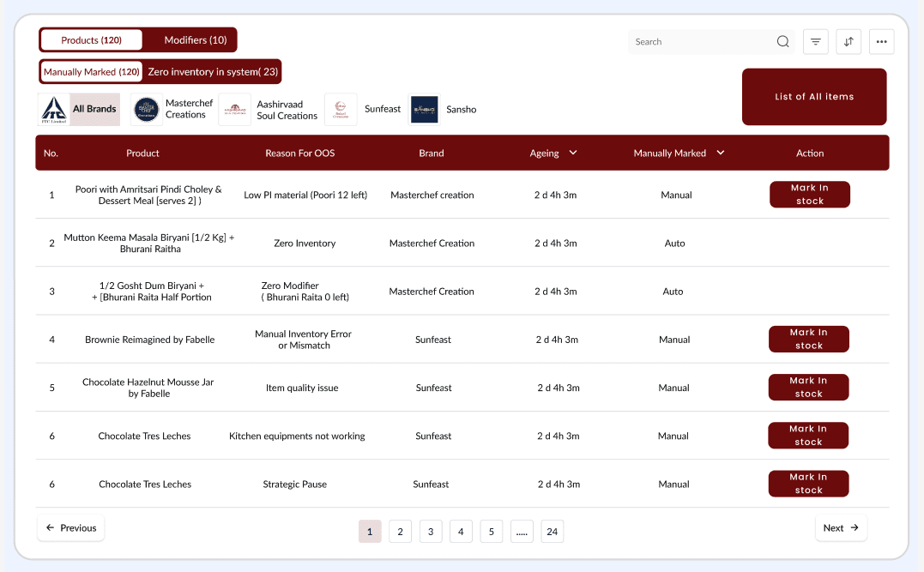The image size is (924, 572).
Task: Click the Sansho brand logo icon
Action: click(x=424, y=109)
